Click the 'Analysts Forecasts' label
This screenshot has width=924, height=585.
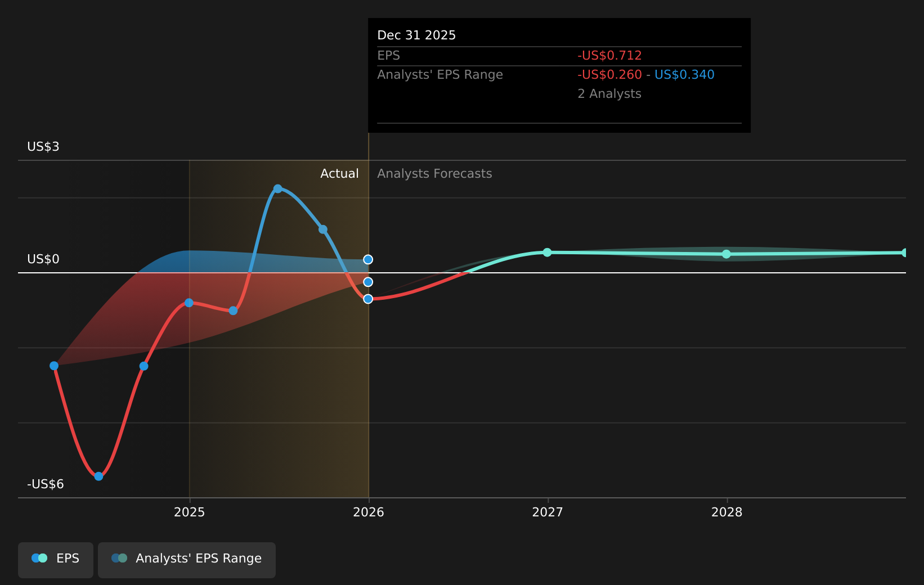point(434,173)
